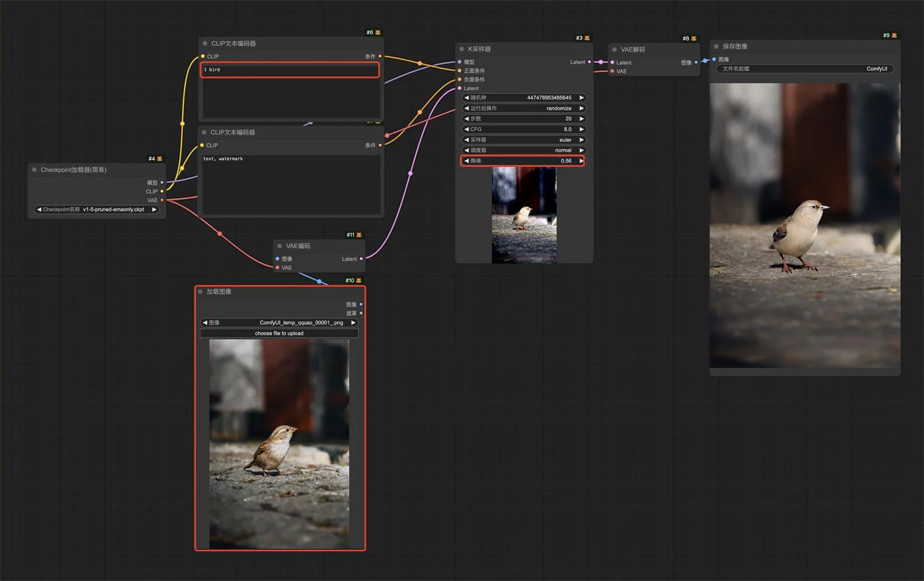Click the fox badge icon next to #3
The width and height of the screenshot is (924, 581).
click(587, 38)
